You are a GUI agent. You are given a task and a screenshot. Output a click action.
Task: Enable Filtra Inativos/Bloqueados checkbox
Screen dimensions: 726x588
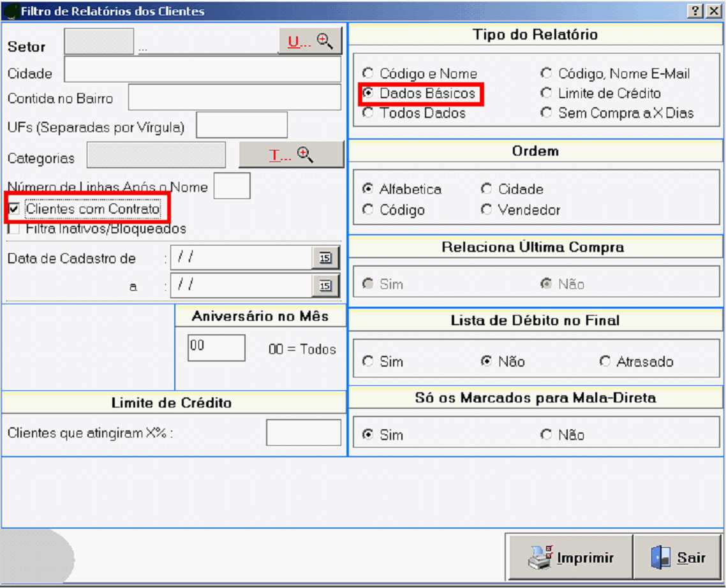(x=13, y=228)
